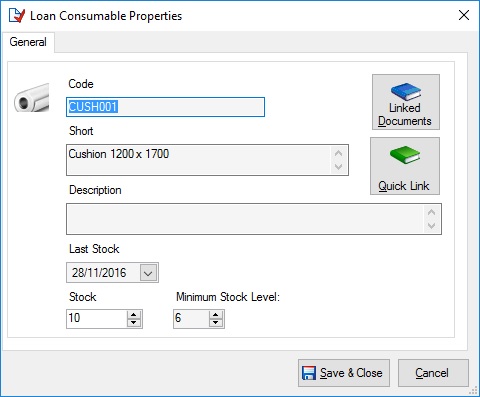Viewport: 480px width, 397px height.
Task: Click the title bar document checkmark icon
Action: pos(17,15)
